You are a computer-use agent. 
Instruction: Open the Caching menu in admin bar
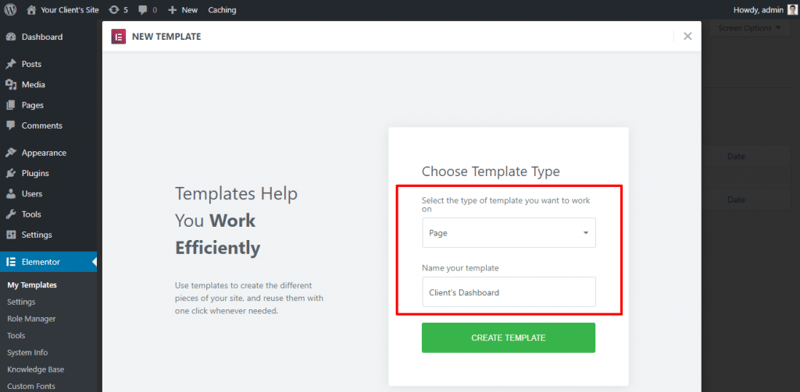[222, 10]
